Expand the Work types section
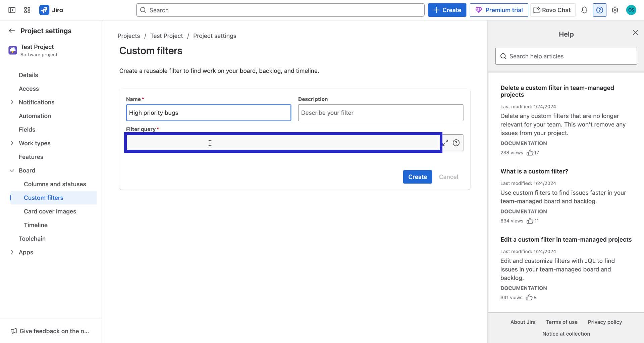 coord(12,143)
